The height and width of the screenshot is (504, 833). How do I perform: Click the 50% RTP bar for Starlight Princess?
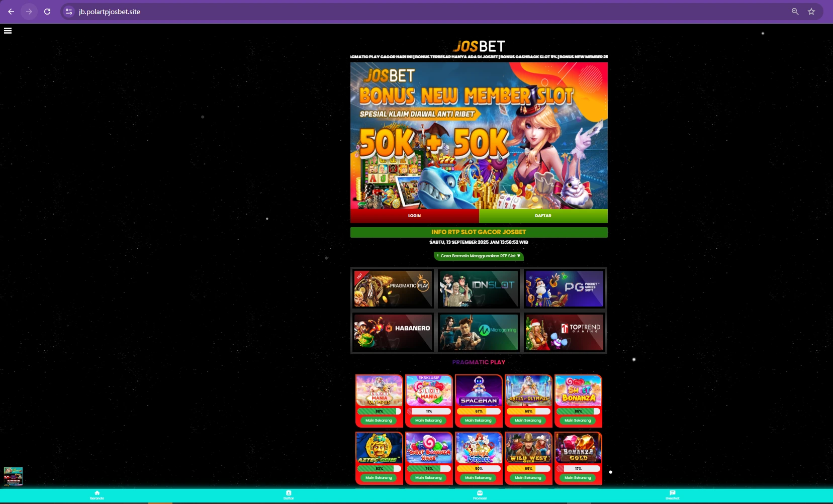point(479,469)
